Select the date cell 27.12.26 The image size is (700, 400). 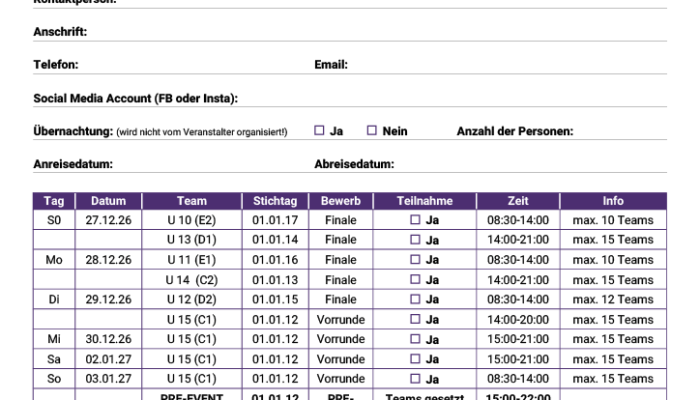(108, 220)
